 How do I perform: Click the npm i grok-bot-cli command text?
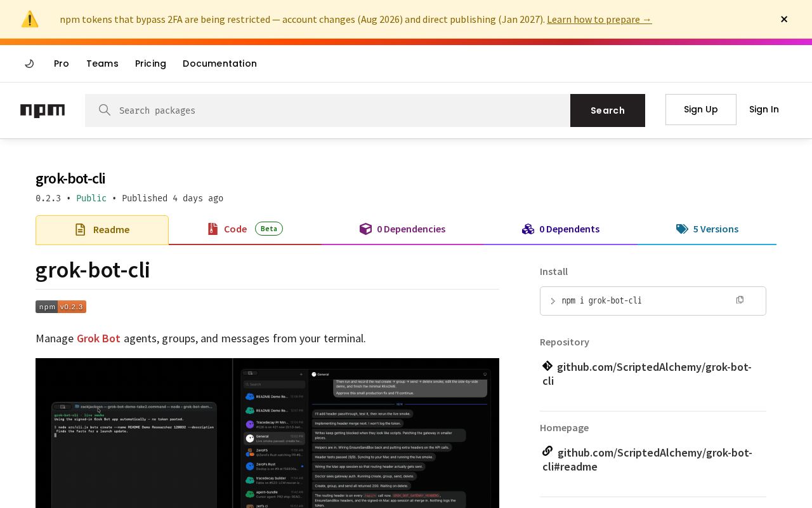601,300
